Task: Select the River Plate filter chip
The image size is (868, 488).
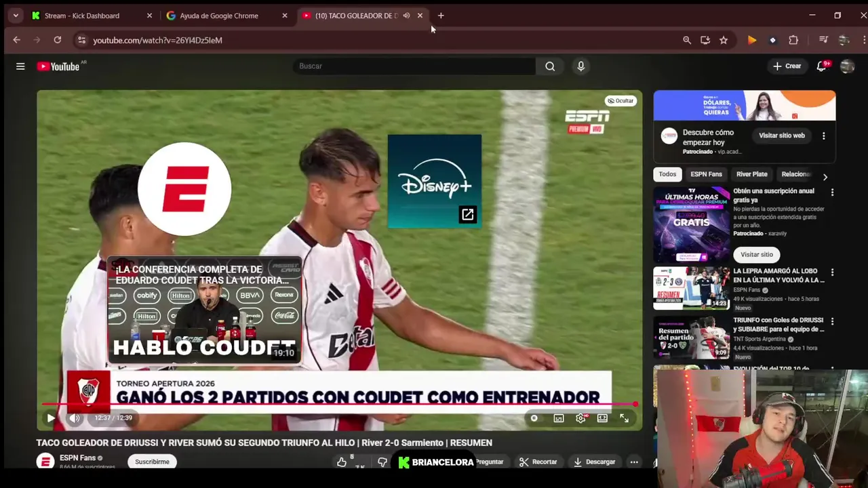Action: click(752, 174)
